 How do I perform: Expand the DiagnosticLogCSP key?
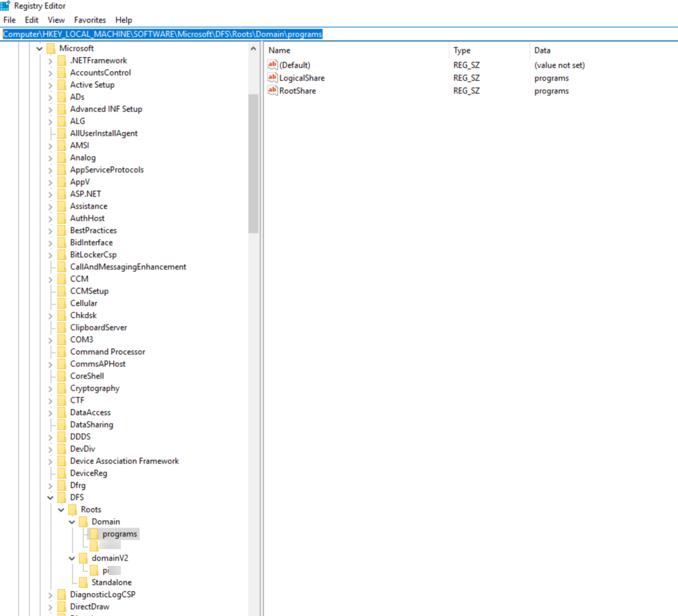50,595
